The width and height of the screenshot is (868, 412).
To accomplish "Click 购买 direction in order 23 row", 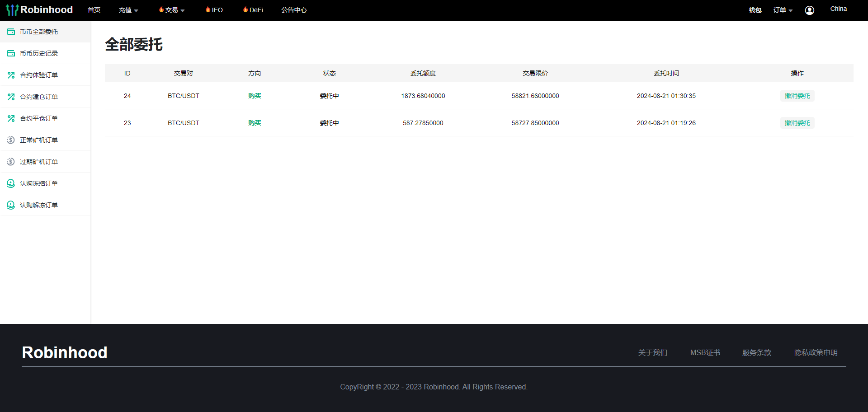I will coord(255,123).
